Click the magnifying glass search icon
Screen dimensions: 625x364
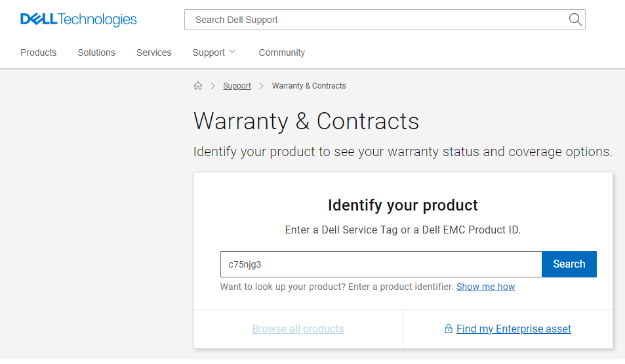tap(575, 20)
